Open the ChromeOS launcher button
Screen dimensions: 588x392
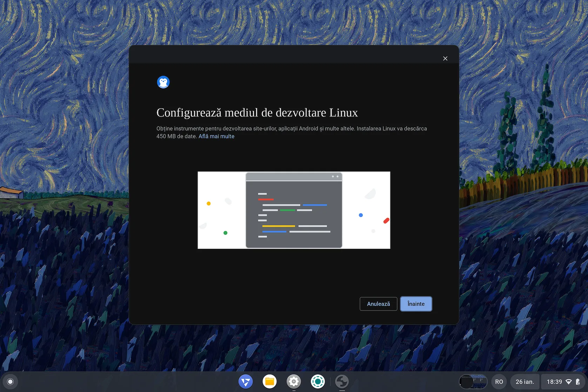tap(10, 381)
